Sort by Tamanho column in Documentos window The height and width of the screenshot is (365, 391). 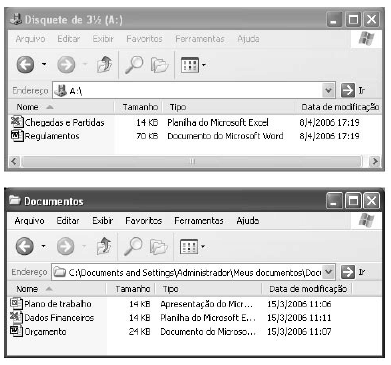(132, 289)
